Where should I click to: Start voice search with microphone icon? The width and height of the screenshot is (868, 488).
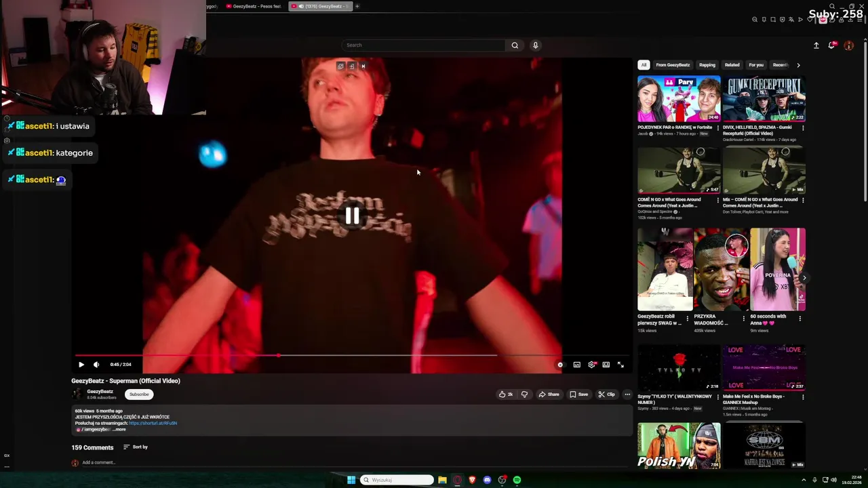pos(535,45)
